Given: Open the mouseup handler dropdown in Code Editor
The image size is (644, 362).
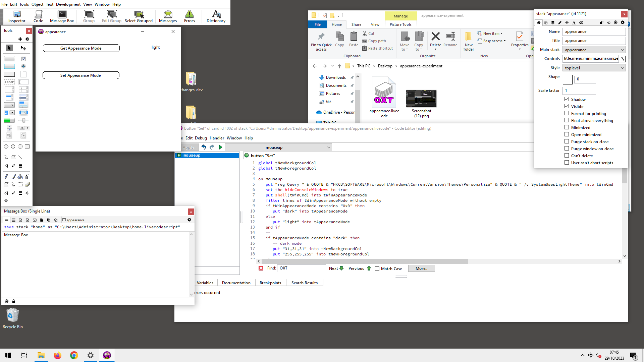Looking at the screenshot, I should click(278, 147).
